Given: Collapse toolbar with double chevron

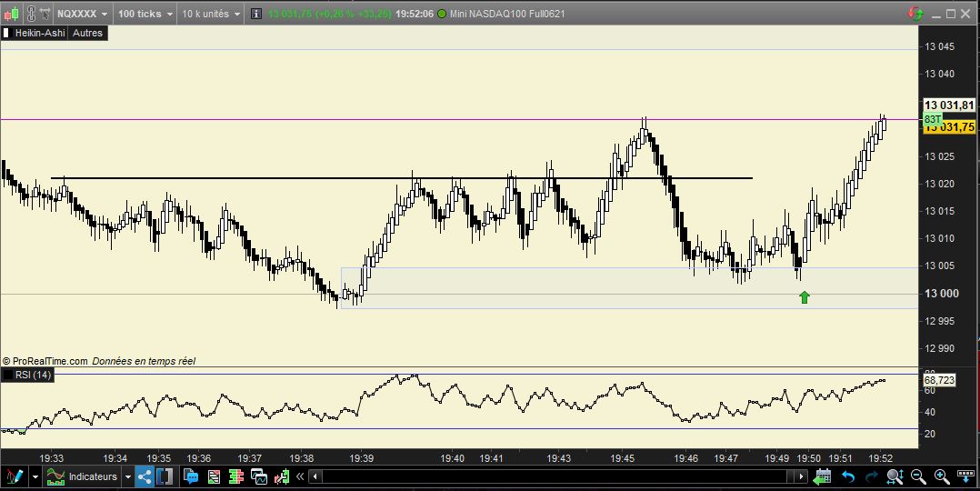Looking at the screenshot, I should [300, 476].
